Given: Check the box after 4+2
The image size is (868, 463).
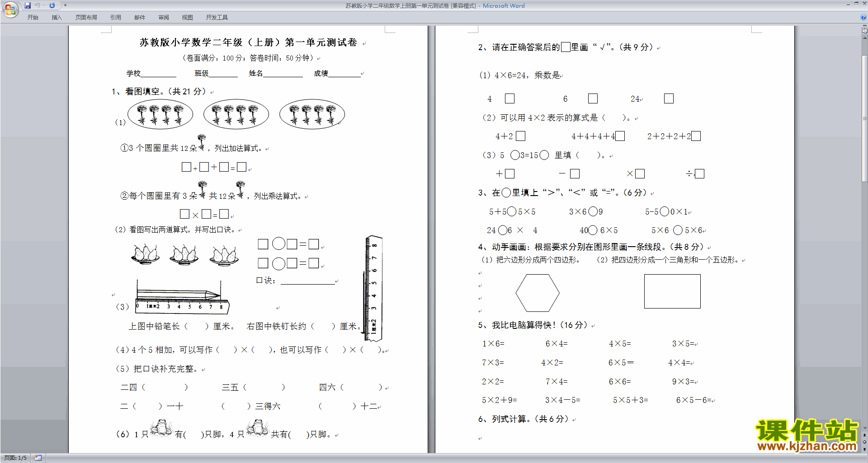Looking at the screenshot, I should (520, 136).
